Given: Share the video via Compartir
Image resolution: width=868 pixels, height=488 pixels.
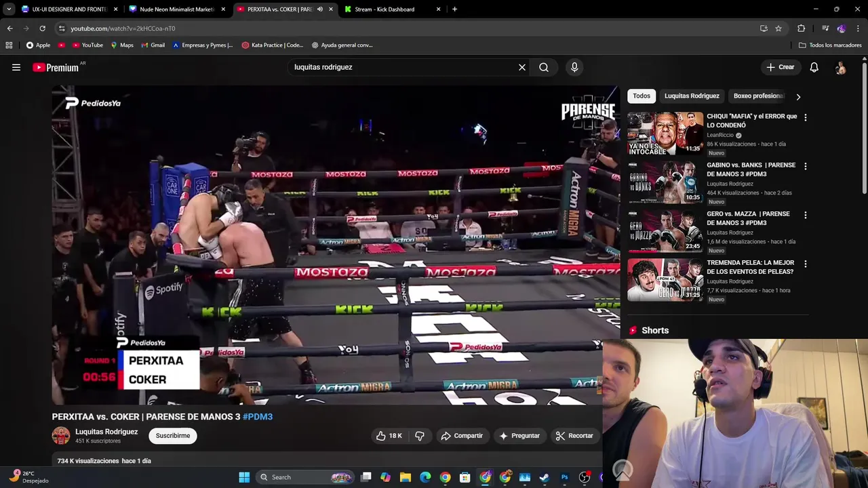Looking at the screenshot, I should coord(462,436).
